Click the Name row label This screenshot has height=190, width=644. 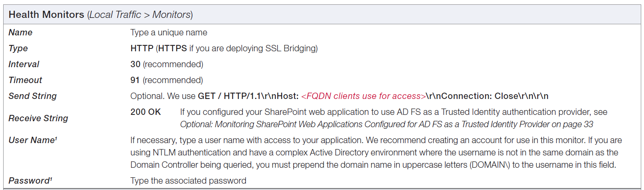coord(20,33)
